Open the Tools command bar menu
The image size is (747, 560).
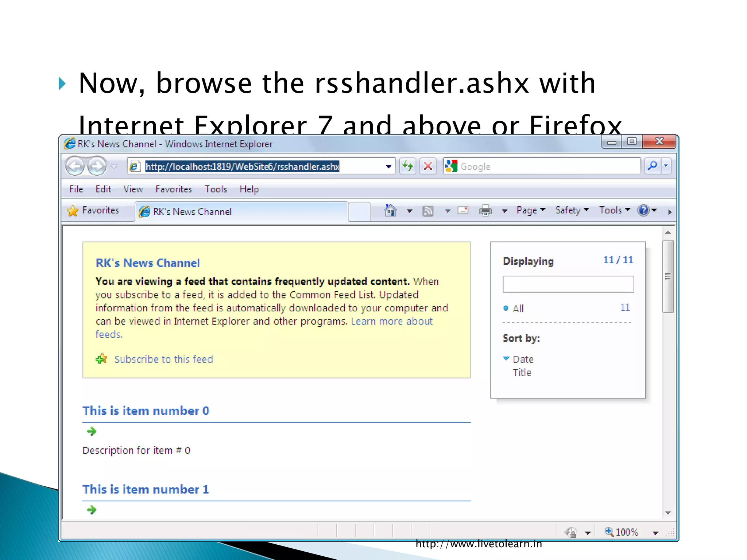[615, 210]
